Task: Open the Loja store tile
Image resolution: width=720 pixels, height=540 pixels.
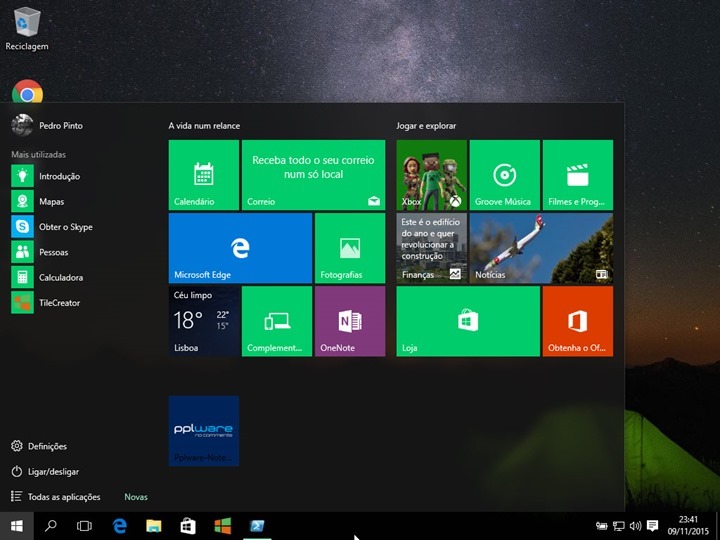Action: [468, 321]
